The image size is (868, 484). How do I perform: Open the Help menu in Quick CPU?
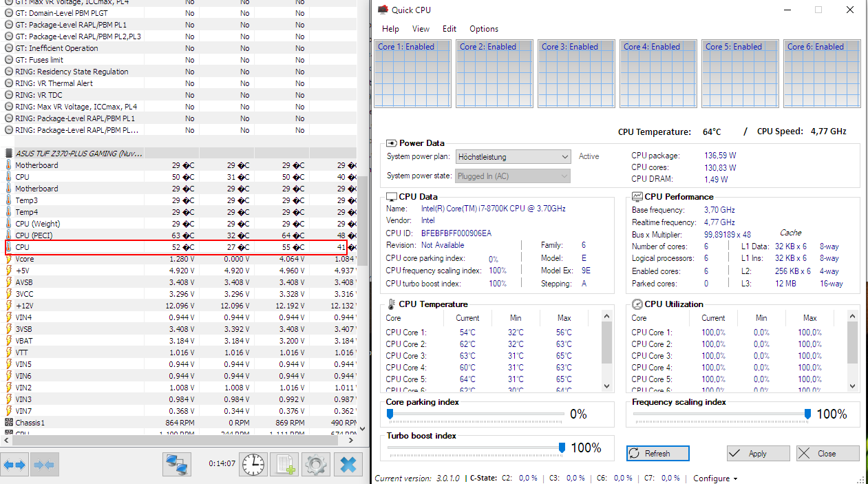(x=390, y=29)
